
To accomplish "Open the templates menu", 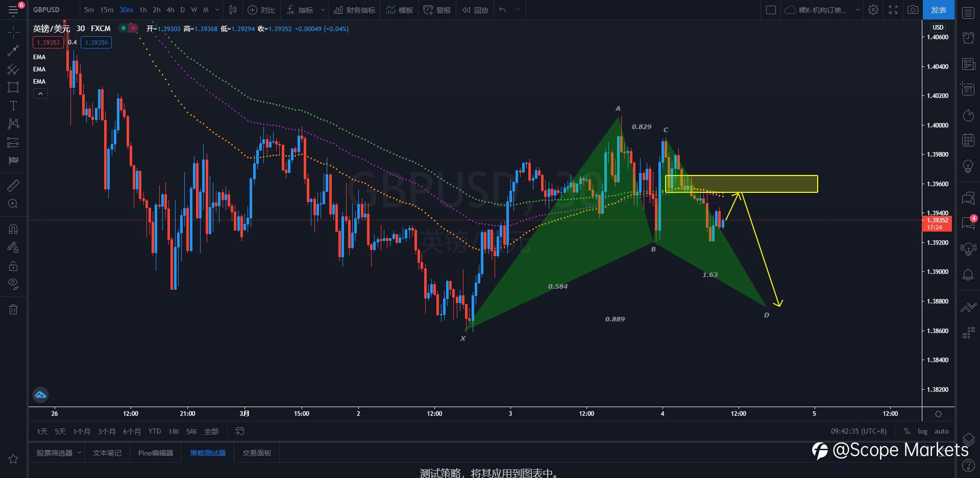I will point(400,10).
